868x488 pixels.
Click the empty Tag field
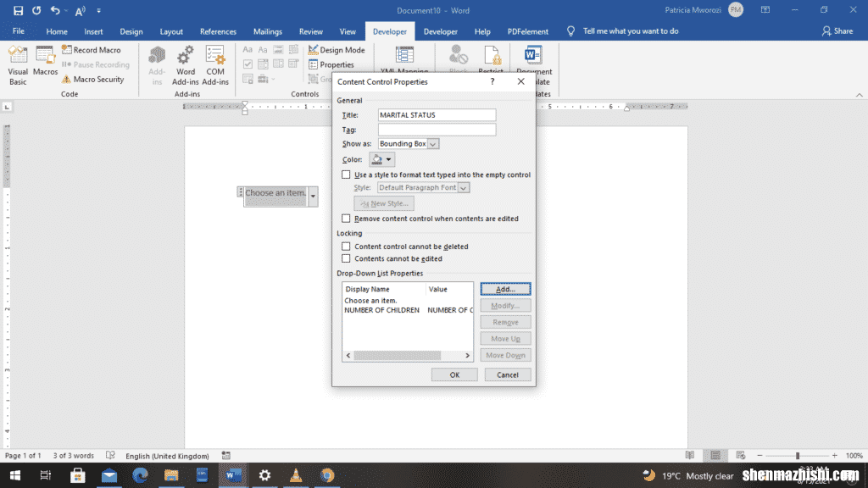(437, 130)
